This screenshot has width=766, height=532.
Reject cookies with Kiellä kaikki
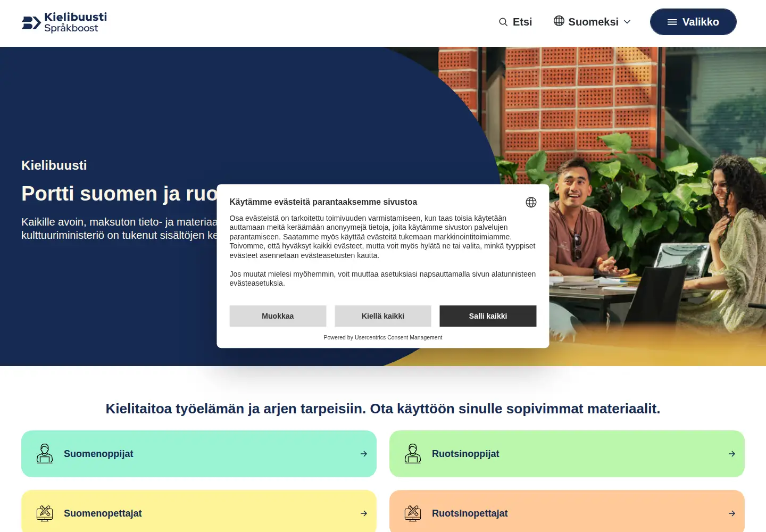pyautogui.click(x=383, y=316)
